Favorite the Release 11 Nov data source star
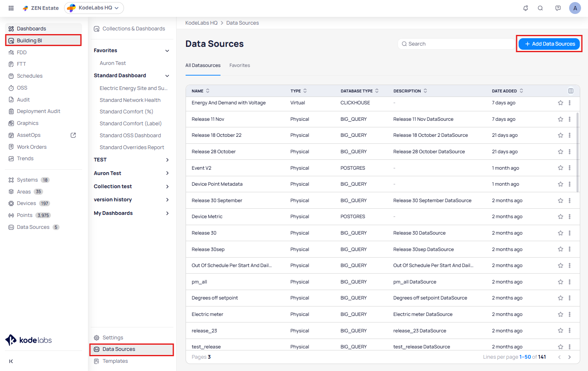 click(x=560, y=119)
